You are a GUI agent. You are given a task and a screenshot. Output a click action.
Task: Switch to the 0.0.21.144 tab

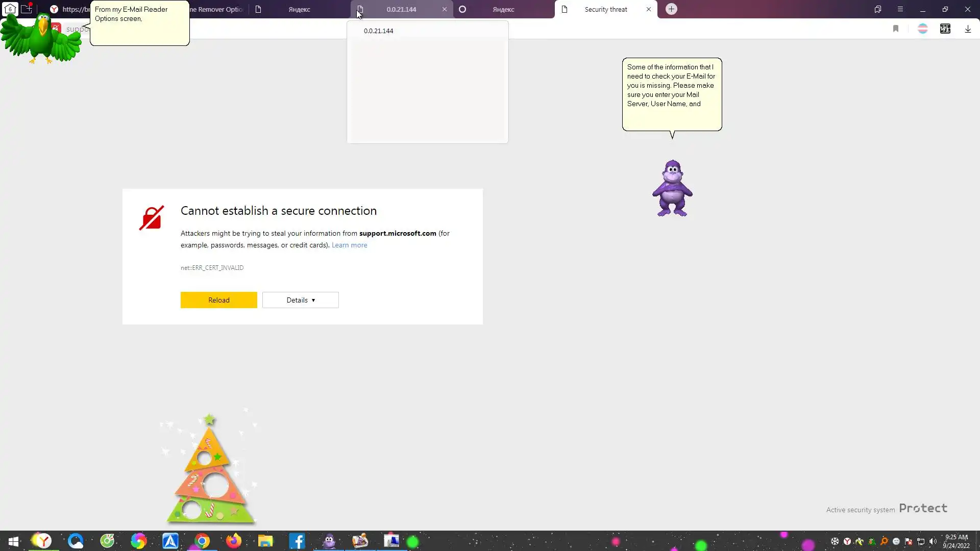(401, 9)
